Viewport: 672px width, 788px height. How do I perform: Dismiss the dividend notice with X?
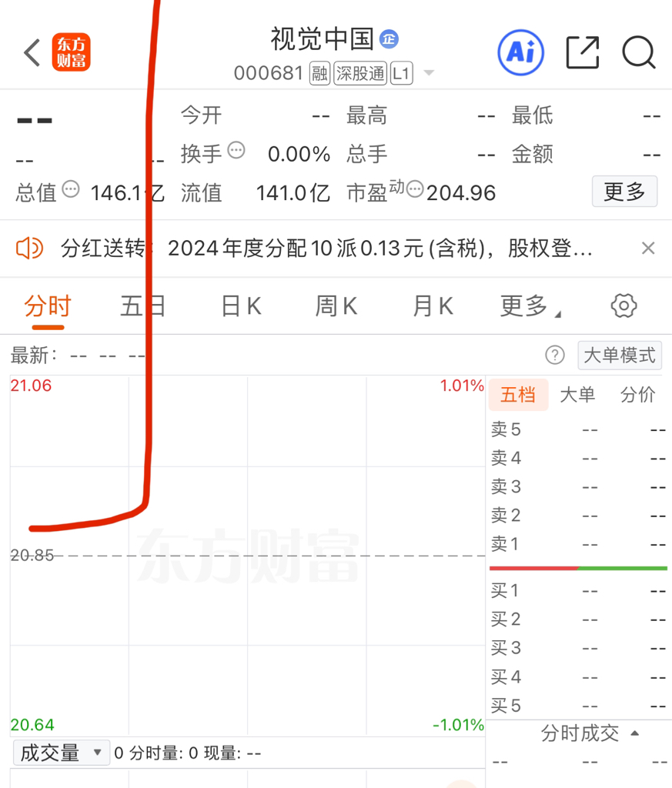pos(648,249)
